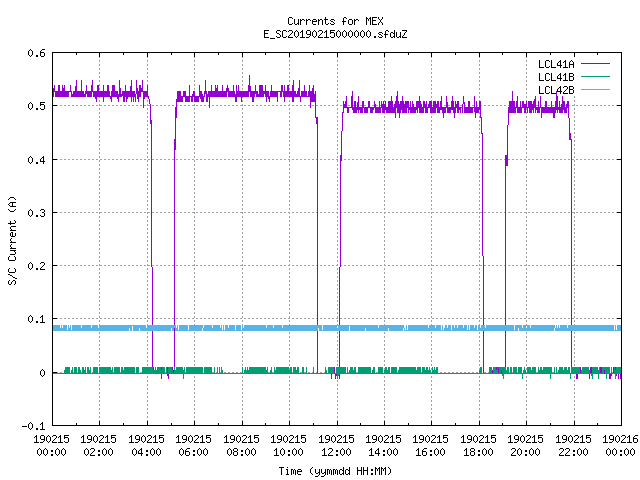Click the '190215 00:00' x-axis tick label
The height and width of the screenshot is (480, 640).
51,445
